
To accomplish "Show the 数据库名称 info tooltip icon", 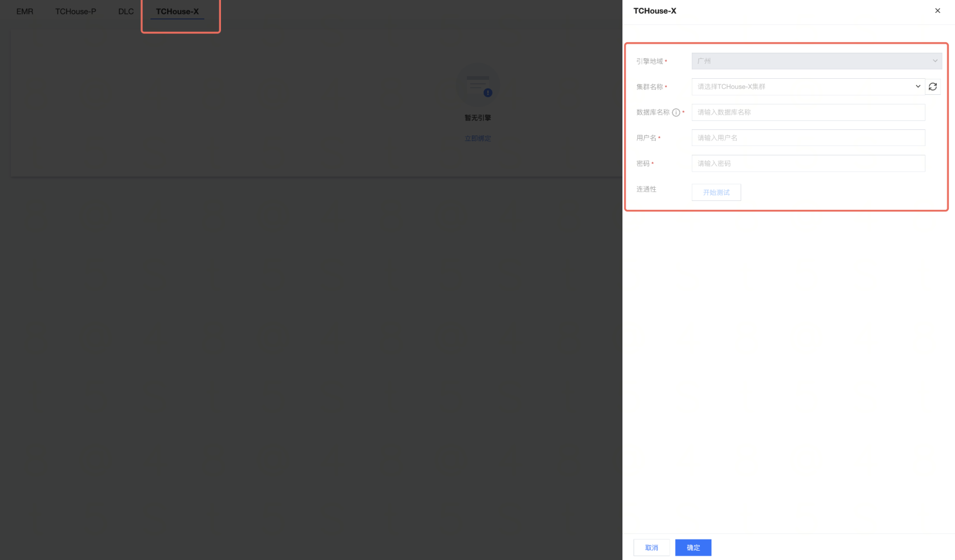I will [676, 113].
